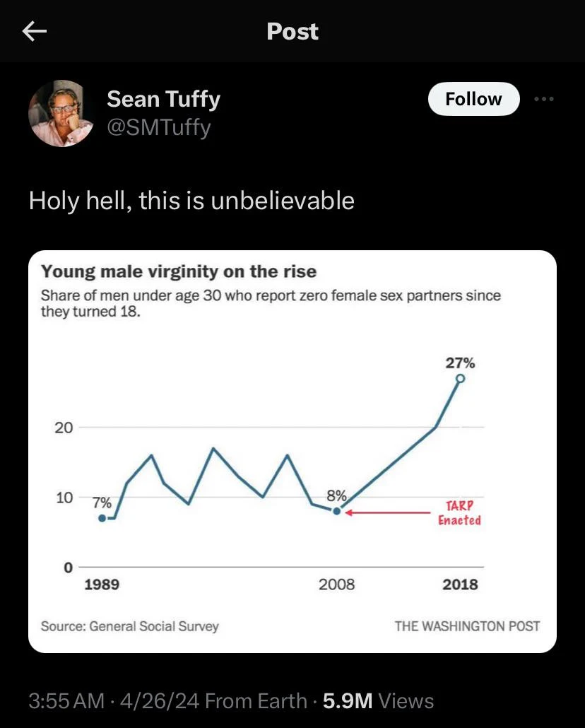
Task: Open the embedded Washington Post chart image
Action: coord(292,450)
